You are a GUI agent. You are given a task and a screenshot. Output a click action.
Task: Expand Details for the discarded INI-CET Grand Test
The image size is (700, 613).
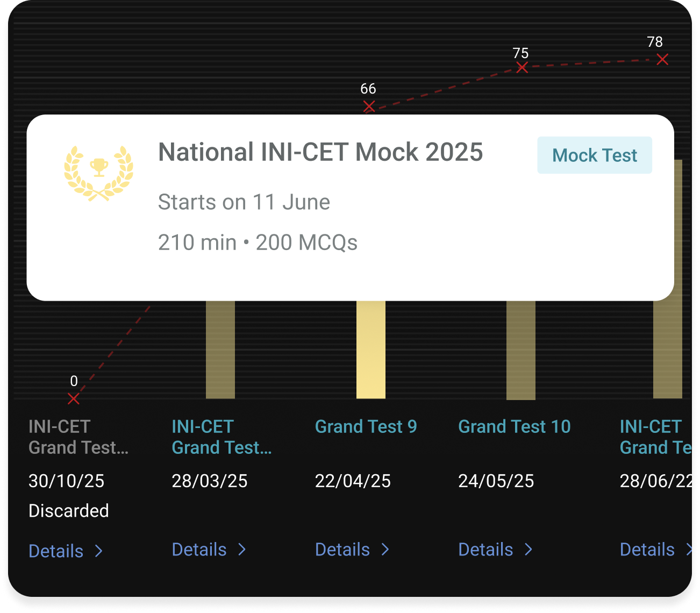(x=65, y=551)
